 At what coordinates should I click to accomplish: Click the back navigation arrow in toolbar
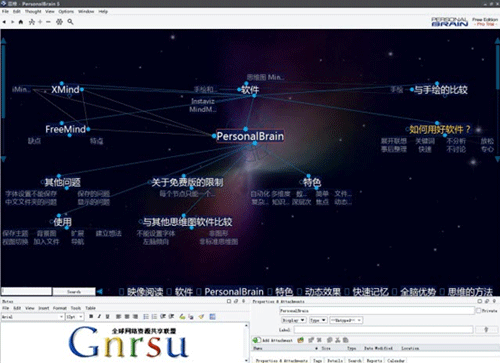[x=4, y=22]
